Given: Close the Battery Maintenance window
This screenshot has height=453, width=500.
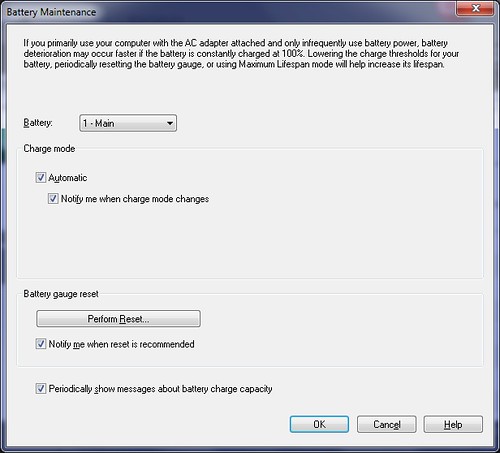Looking at the screenshot, I should 475,8.
